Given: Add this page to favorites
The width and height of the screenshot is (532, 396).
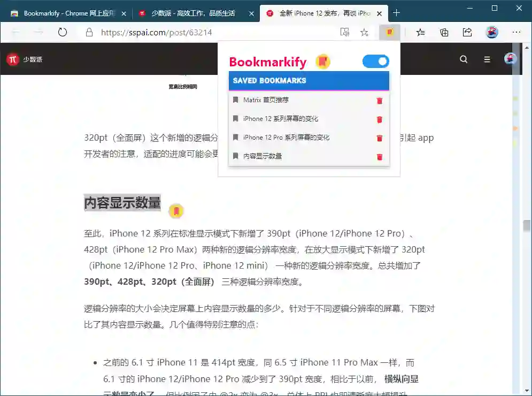Looking at the screenshot, I should pos(365,32).
